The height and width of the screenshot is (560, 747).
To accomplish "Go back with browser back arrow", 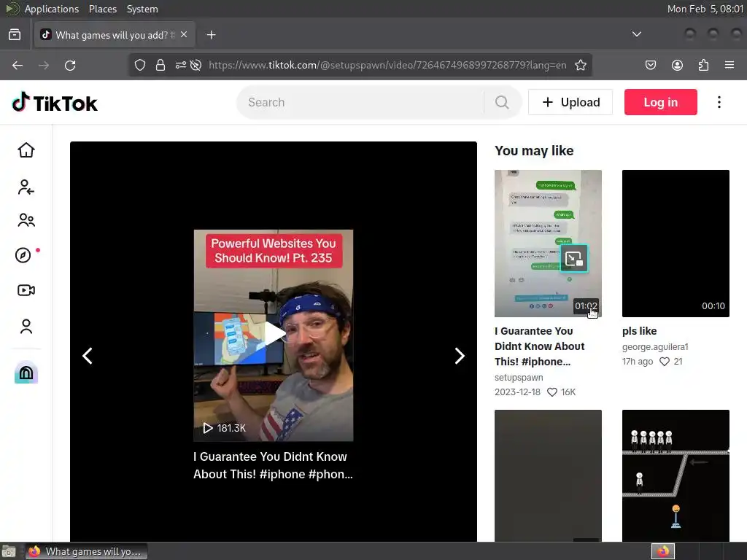I will (x=18, y=65).
